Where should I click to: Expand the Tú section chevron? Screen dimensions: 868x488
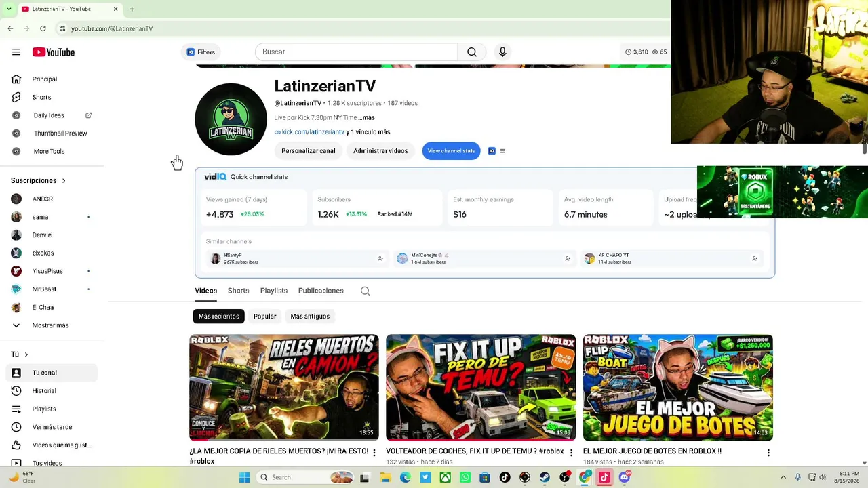coord(26,354)
